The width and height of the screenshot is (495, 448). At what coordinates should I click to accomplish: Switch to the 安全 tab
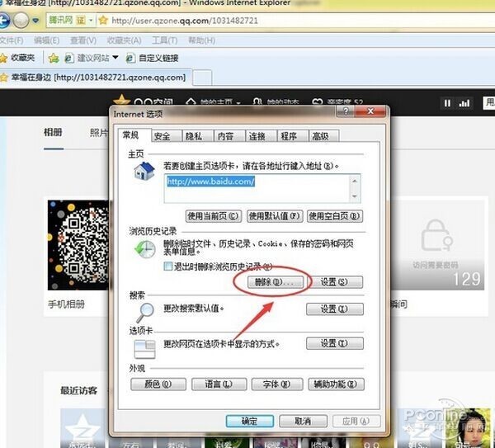point(162,136)
